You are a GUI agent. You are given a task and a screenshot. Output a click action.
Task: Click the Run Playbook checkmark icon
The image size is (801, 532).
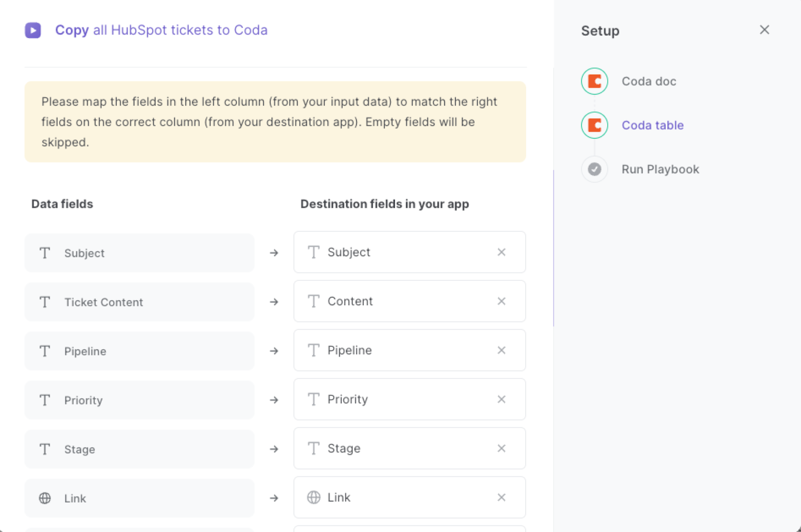[x=594, y=169]
